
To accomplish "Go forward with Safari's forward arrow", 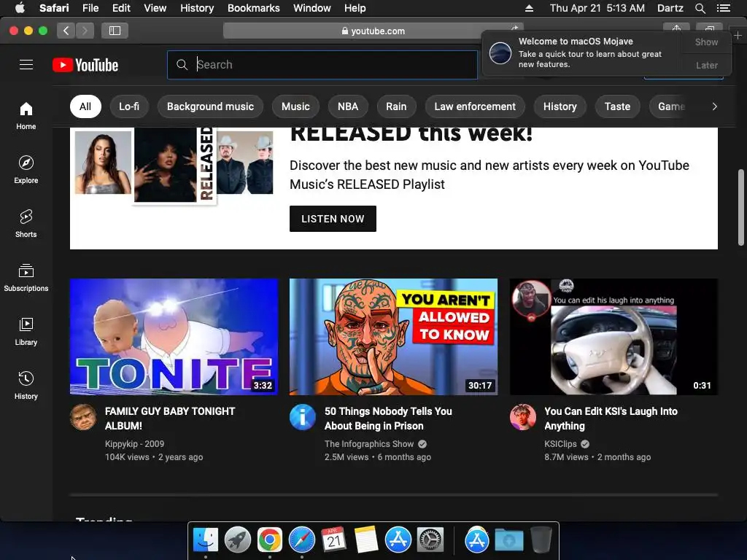I will [85, 31].
